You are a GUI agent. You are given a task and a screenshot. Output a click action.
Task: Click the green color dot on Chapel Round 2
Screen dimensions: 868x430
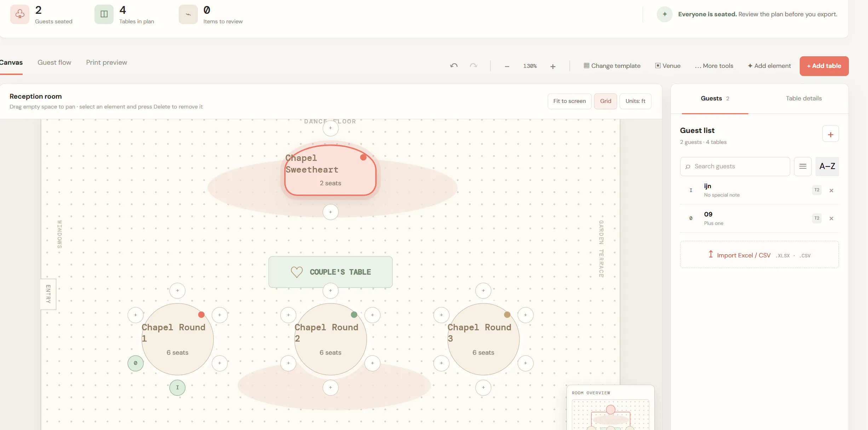pos(354,315)
